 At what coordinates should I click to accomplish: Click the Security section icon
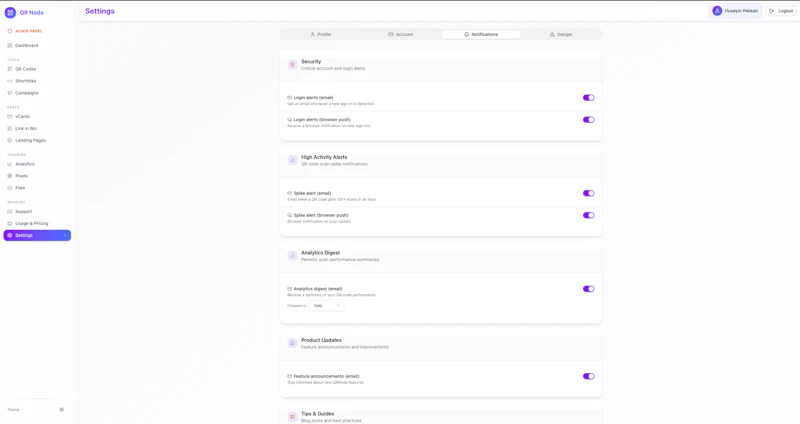coord(292,65)
